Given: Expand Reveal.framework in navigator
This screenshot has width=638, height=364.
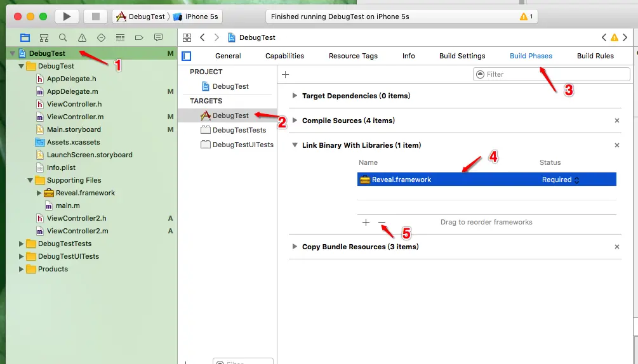Looking at the screenshot, I should pos(39,193).
